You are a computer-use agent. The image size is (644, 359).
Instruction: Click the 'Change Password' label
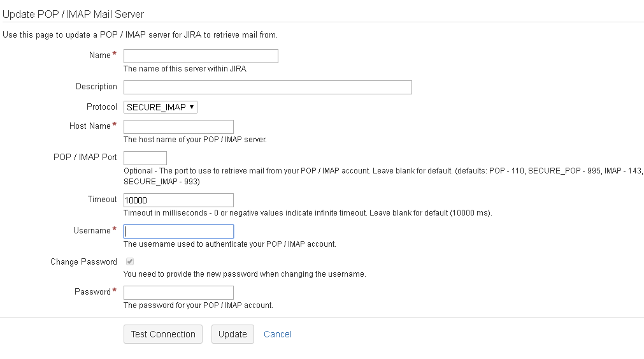pyautogui.click(x=84, y=262)
